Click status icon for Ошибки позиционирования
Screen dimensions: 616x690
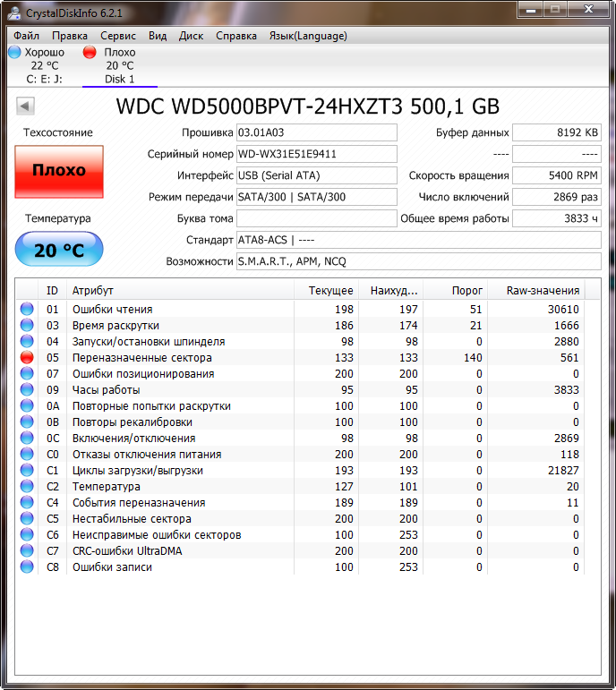pos(27,373)
